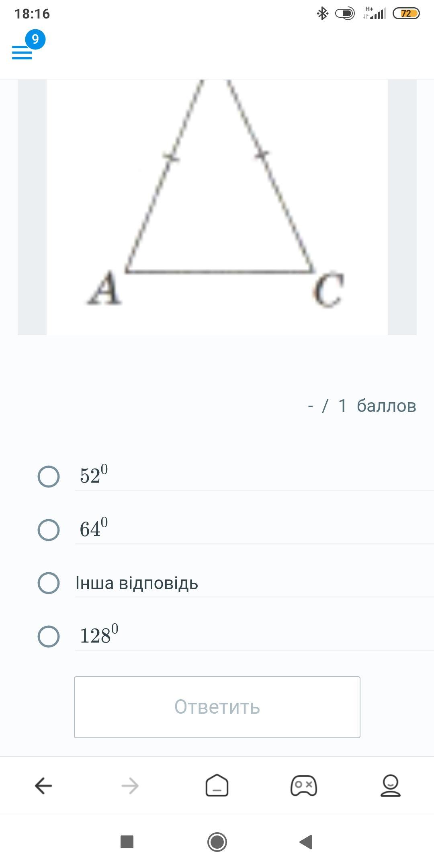This screenshot has width=434, height=868.
Task: Open the user profile icon
Action: (391, 786)
